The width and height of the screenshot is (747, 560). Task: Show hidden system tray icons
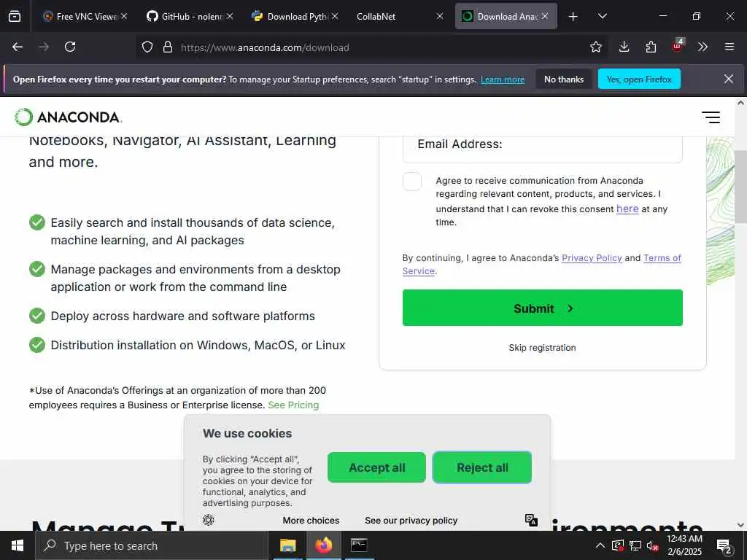pos(600,545)
